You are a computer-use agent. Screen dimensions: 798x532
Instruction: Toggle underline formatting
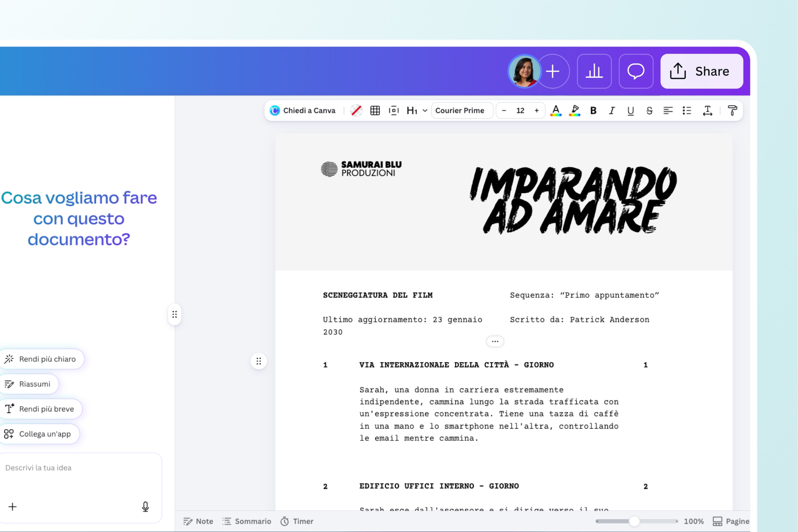click(x=630, y=111)
